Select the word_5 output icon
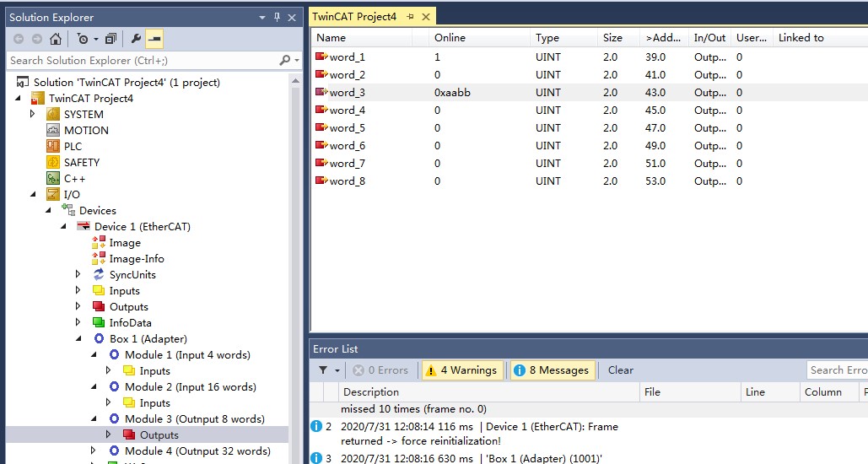 [321, 127]
